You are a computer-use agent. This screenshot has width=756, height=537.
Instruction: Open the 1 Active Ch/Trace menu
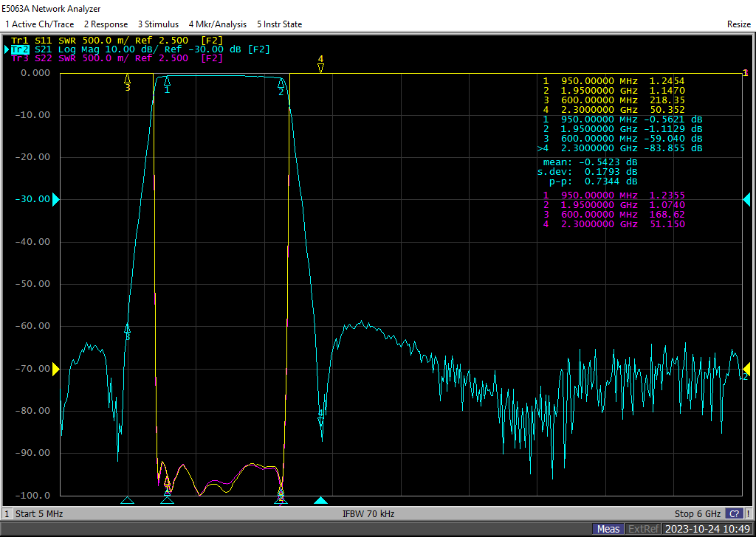39,24
